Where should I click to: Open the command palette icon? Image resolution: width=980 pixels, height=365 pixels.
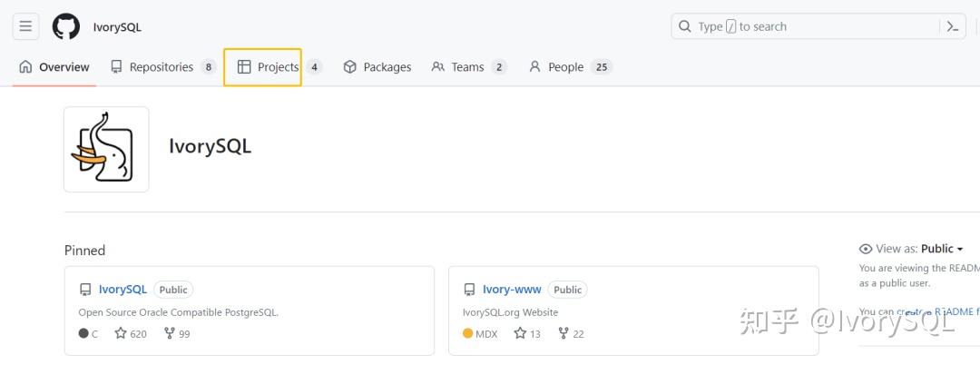click(x=953, y=26)
